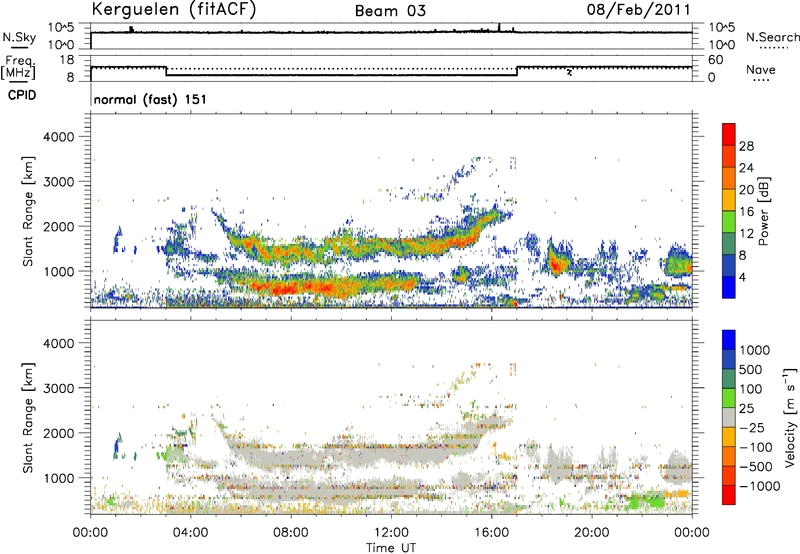Click '12:00' on the time axis
Image resolution: width=800 pixels, height=554 pixels.
pos(391,533)
